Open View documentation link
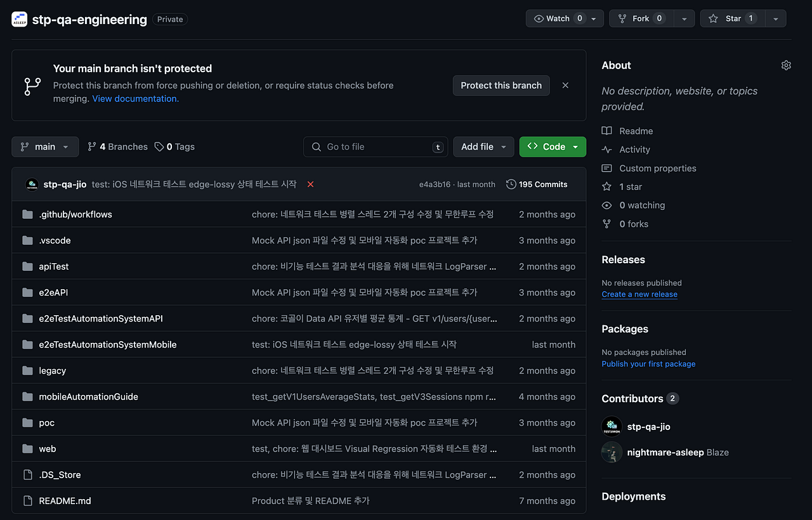 pyautogui.click(x=136, y=98)
